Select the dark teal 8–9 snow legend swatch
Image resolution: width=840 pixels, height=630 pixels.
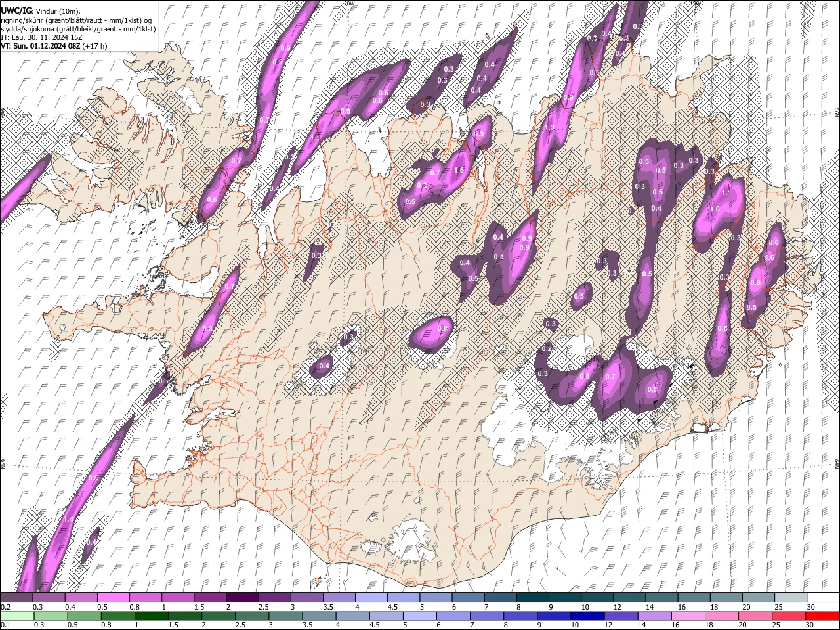(532, 597)
